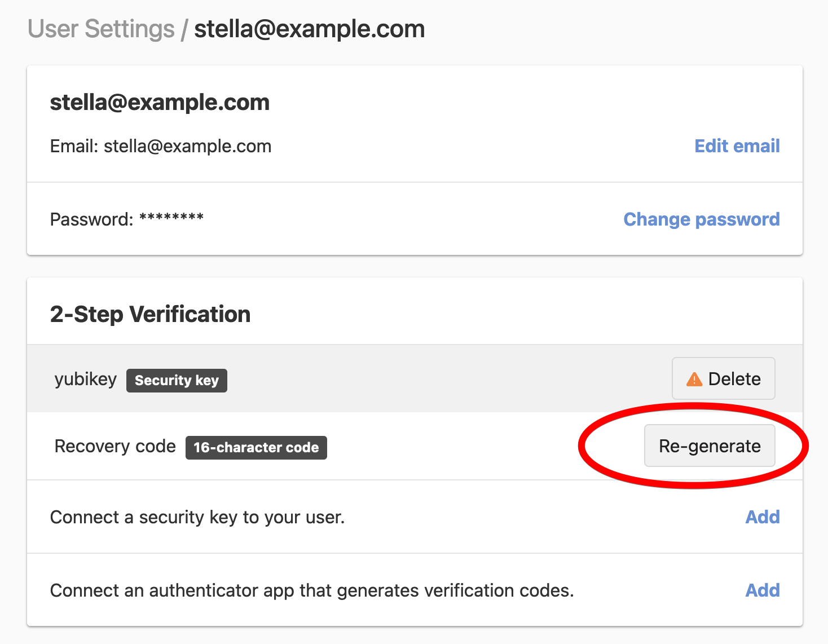828x644 pixels.
Task: Click the 2-Step Verification heading
Action: pyautogui.click(x=150, y=314)
